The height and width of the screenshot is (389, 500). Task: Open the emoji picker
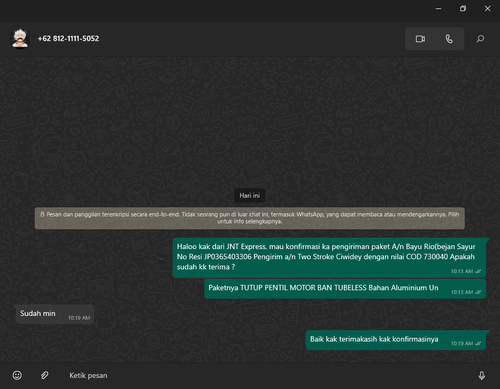17,375
